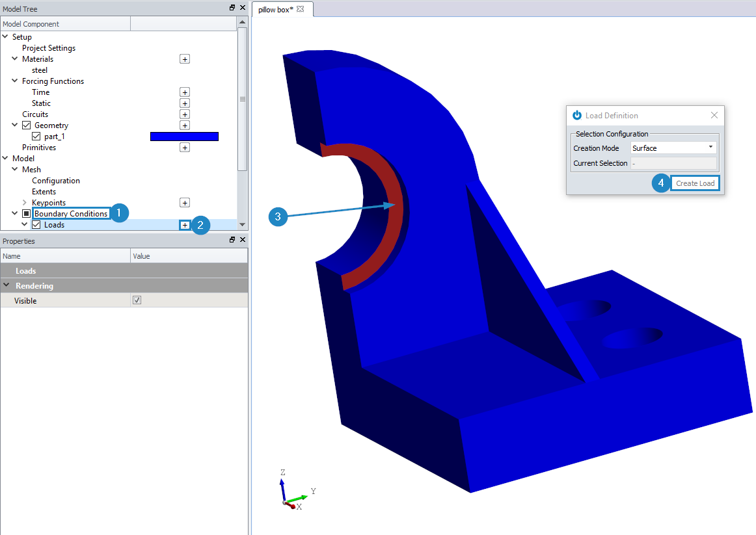Viewport: 756px width, 535px height.
Task: Click the XYZ orientation axes triad
Action: 296,490
